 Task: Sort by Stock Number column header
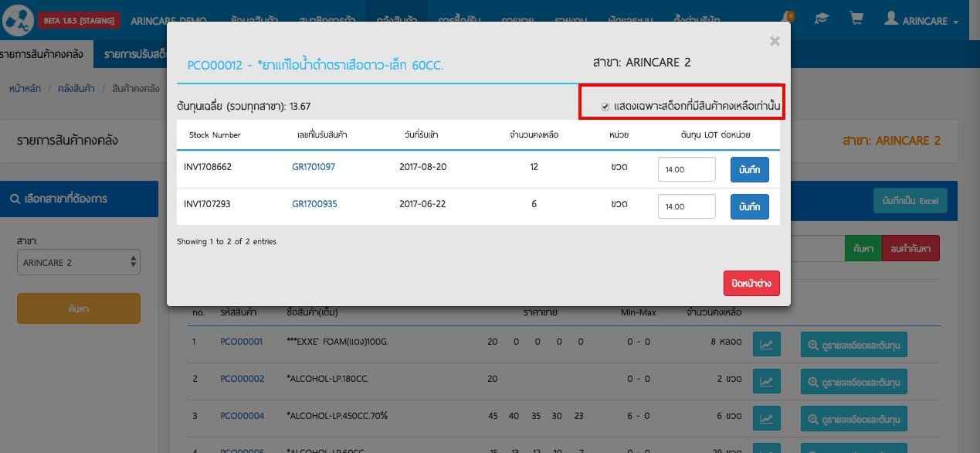215,135
